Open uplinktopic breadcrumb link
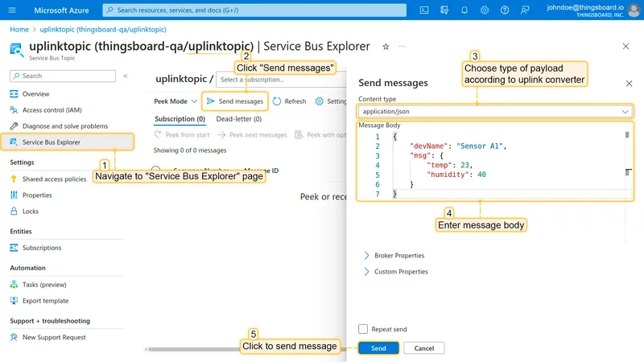Screen dimensions: 644x362 point(103,30)
